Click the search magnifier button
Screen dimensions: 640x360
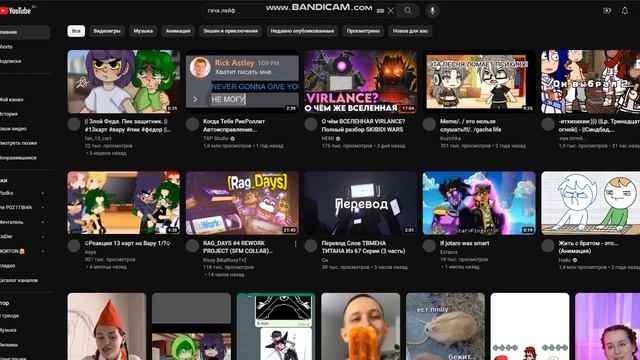408,11
